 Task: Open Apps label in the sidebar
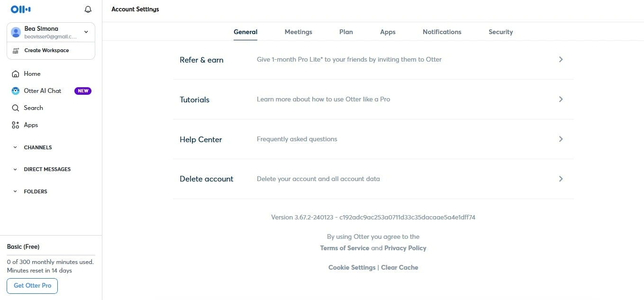(31, 125)
